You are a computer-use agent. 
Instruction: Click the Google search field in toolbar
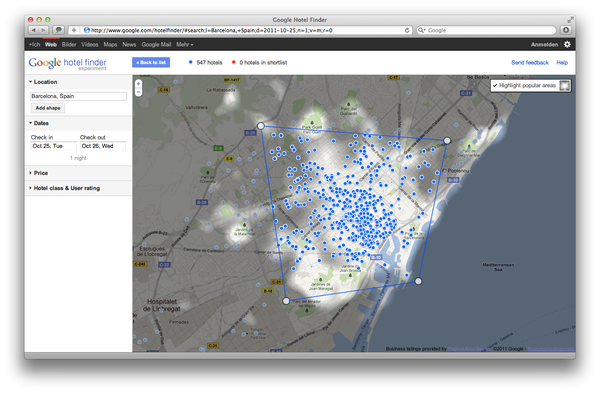click(486, 30)
